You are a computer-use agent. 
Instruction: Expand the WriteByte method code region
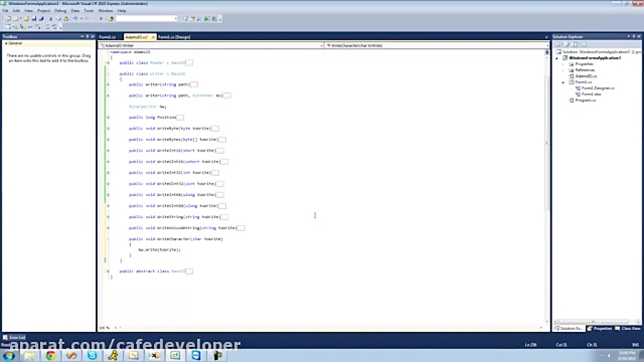click(108, 129)
